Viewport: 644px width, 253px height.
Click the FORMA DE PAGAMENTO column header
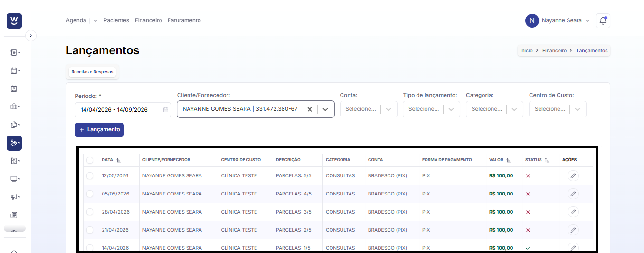[447, 160]
